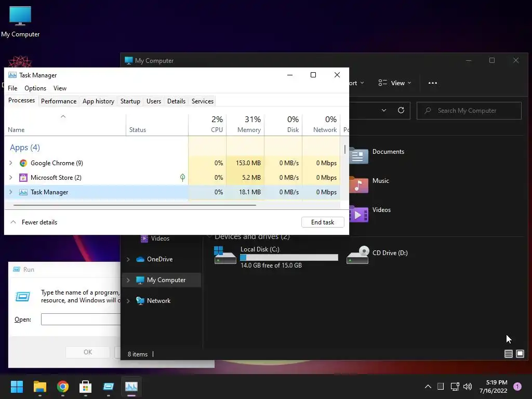Click the network tray icon
Image resolution: width=532 pixels, height=399 pixels.
tap(455, 387)
